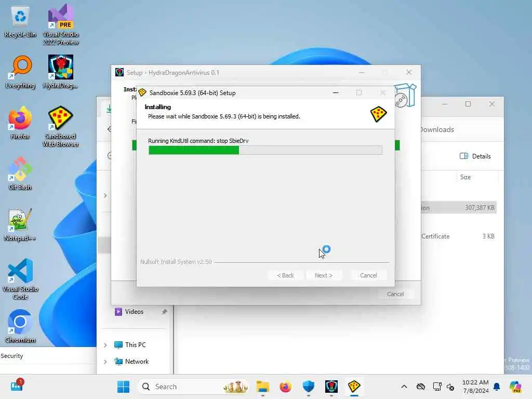This screenshot has height=399, width=532.
Task: Click the taskbar clock showing 10:22 AM
Action: (475, 387)
